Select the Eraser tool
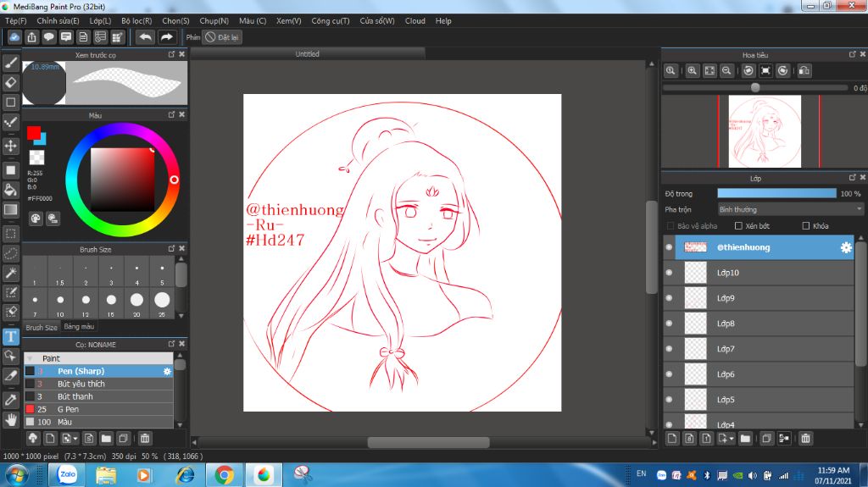 (x=10, y=82)
